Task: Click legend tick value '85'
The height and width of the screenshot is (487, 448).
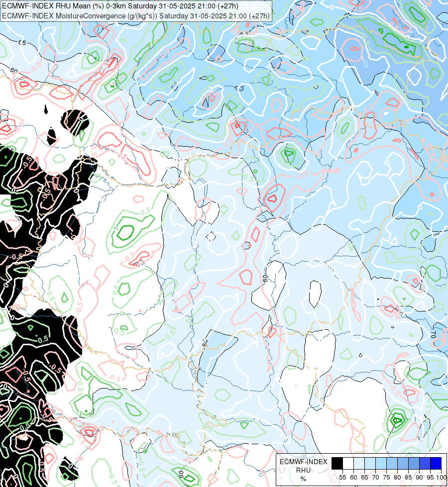Action: coord(408,478)
